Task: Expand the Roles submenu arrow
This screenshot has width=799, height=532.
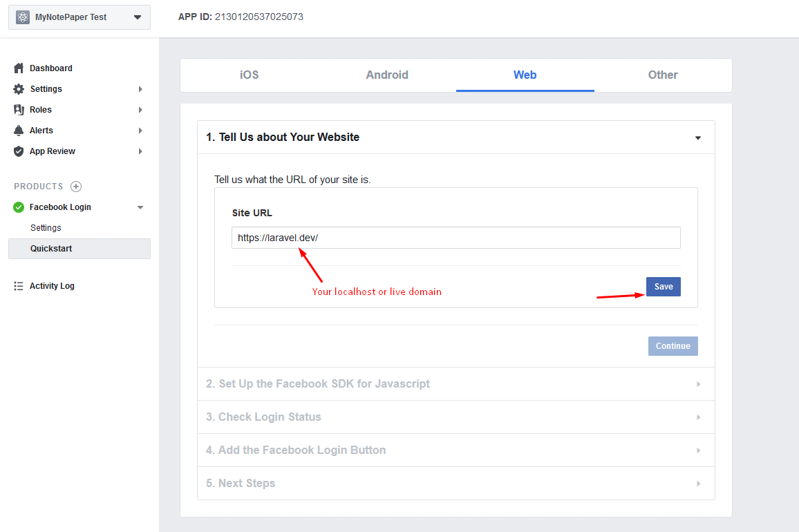Action: click(x=140, y=110)
